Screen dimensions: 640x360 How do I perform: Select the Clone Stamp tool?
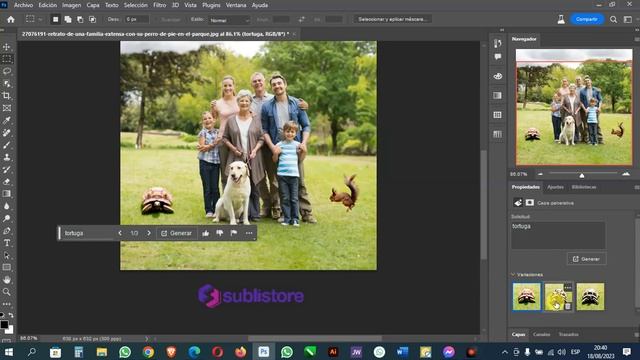click(7, 157)
